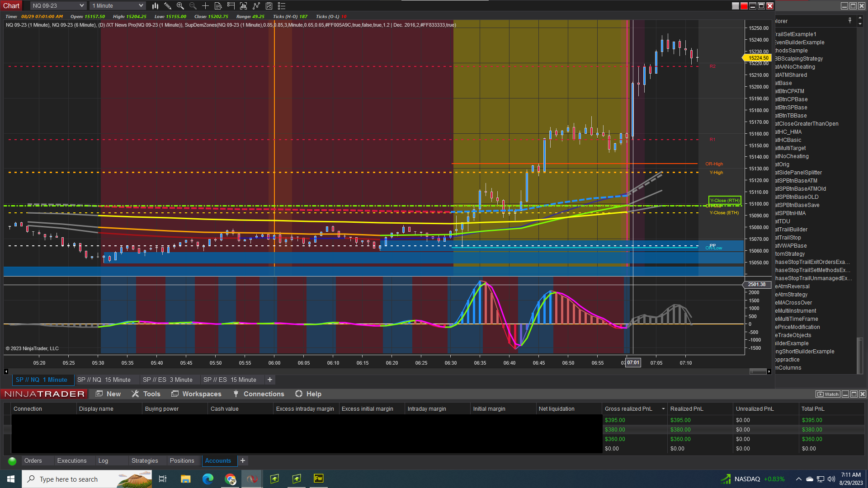This screenshot has width=868, height=488.
Task: Click the Net liquidation column header
Action: click(x=569, y=409)
